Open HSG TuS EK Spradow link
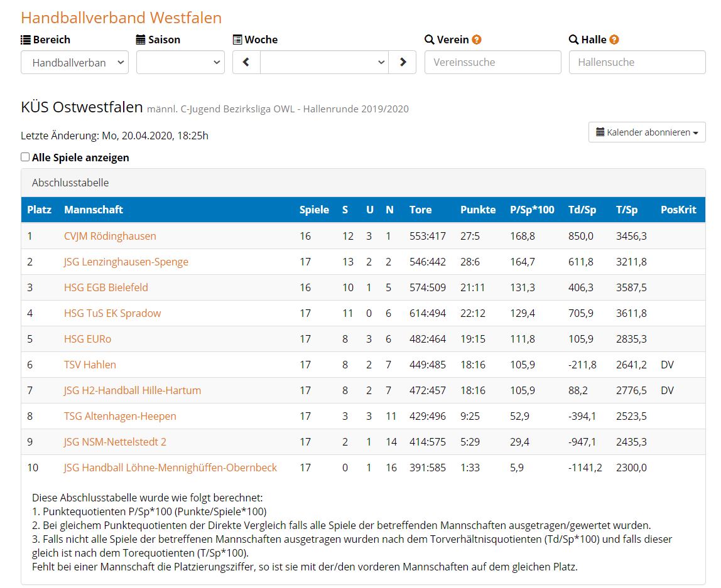 tap(112, 313)
